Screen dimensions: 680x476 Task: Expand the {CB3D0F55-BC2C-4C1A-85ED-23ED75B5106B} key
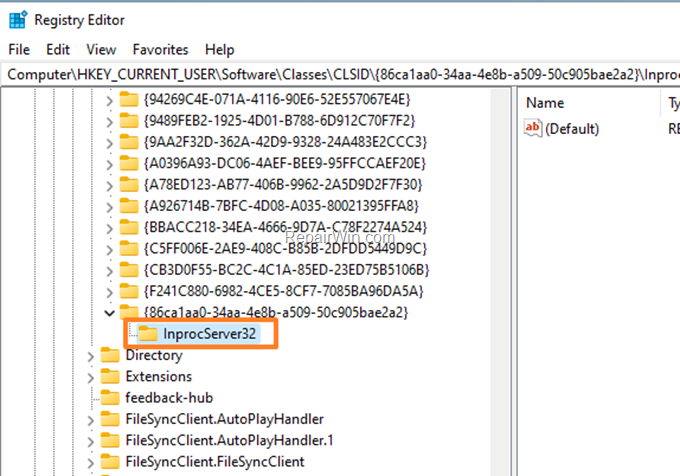click(109, 271)
